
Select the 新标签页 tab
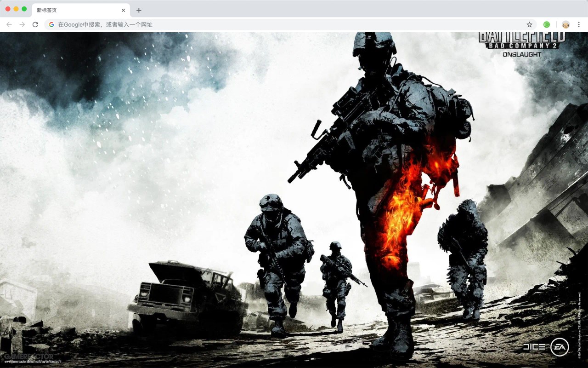[x=80, y=10]
